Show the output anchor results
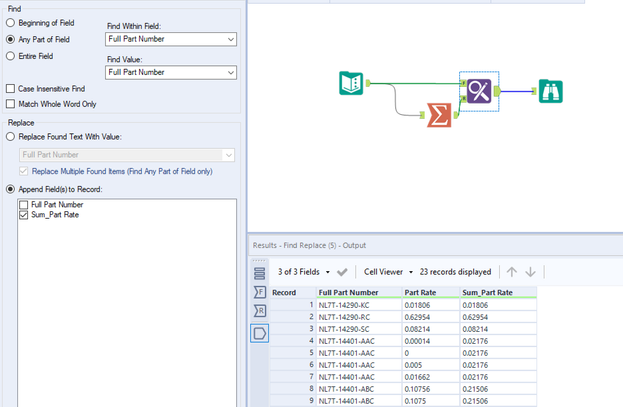 pos(259,333)
